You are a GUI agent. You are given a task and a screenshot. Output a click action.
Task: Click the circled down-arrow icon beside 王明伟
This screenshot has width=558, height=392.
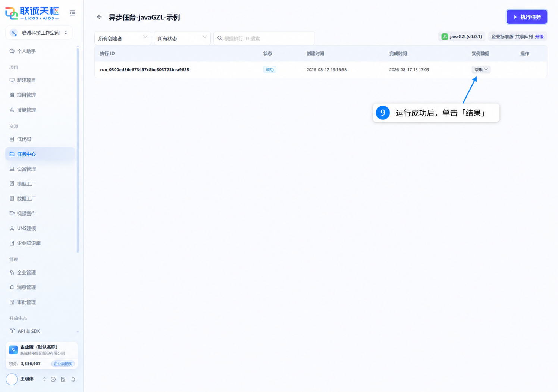pyautogui.click(x=53, y=379)
